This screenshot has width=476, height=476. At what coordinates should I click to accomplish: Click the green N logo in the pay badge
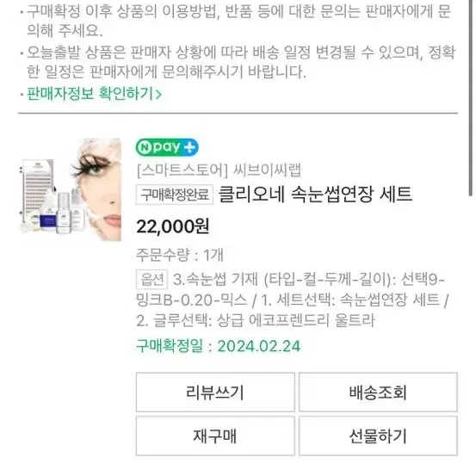tap(145, 147)
